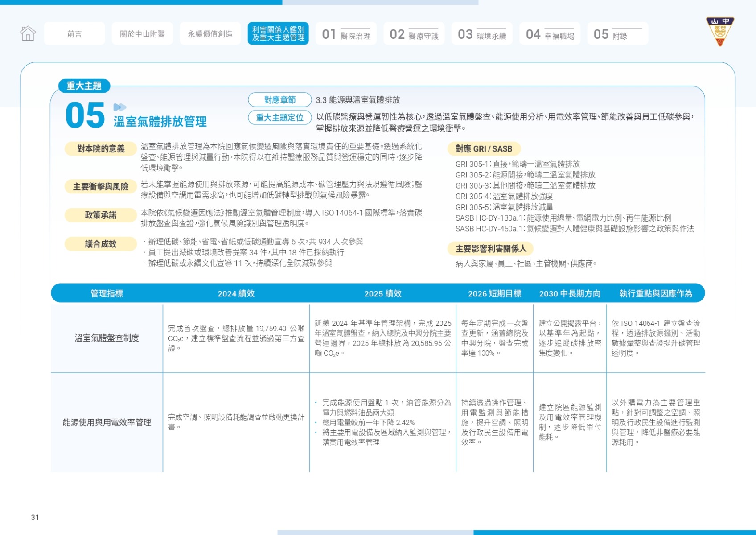Click the cell starting 建立公開揭露平台

point(570,338)
